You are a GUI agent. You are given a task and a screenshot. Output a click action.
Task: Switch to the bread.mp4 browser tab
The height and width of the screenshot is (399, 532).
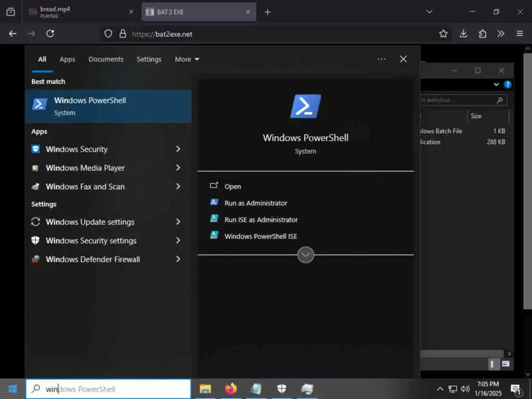[x=81, y=12]
